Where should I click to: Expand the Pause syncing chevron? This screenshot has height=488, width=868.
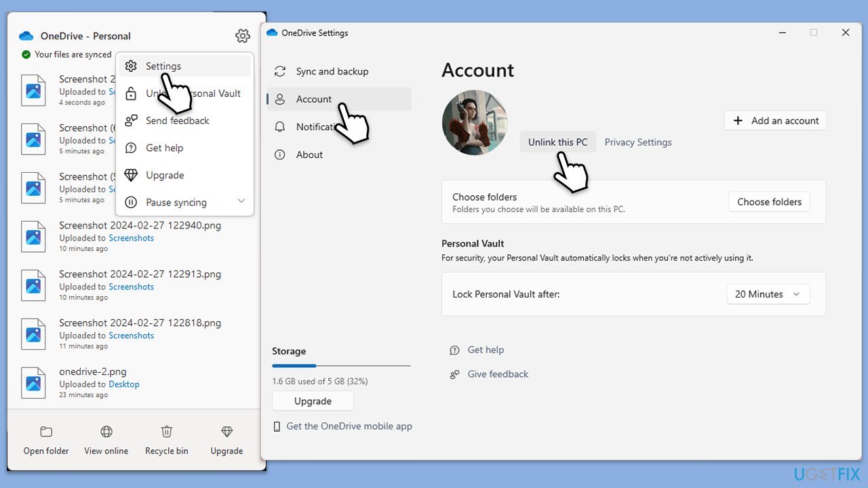pyautogui.click(x=241, y=201)
